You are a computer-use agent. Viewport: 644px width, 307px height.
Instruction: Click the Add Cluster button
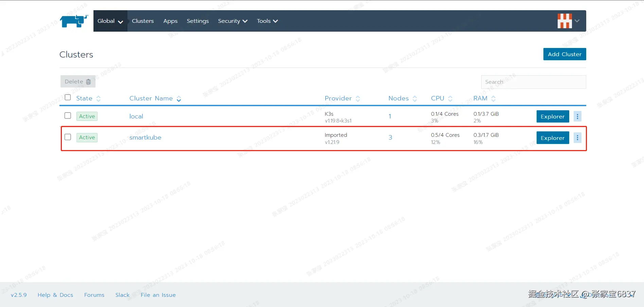(564, 54)
